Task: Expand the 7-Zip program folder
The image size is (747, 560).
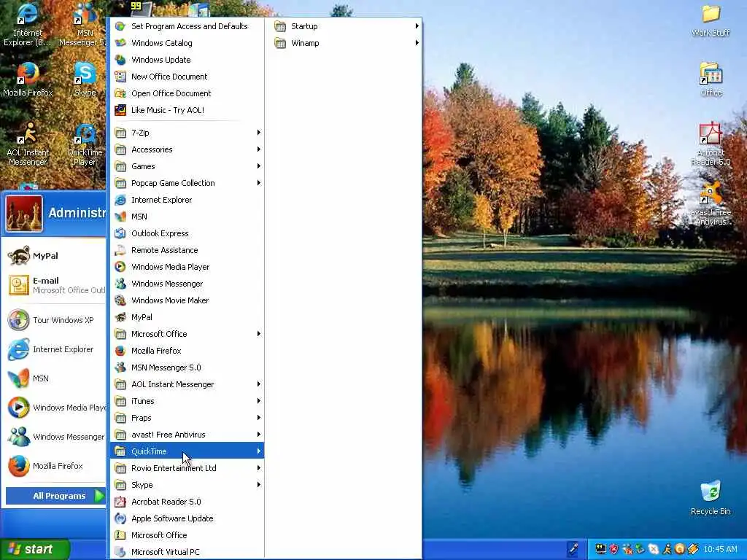Action: (187, 133)
